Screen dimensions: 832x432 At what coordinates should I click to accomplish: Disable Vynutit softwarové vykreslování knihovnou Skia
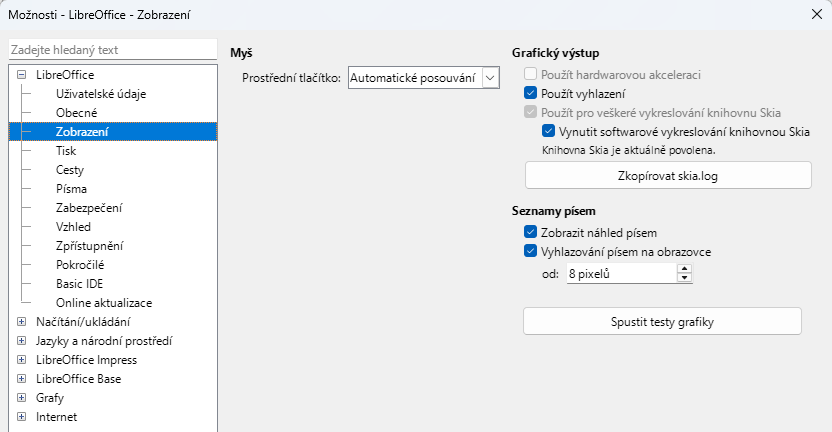tap(548, 131)
